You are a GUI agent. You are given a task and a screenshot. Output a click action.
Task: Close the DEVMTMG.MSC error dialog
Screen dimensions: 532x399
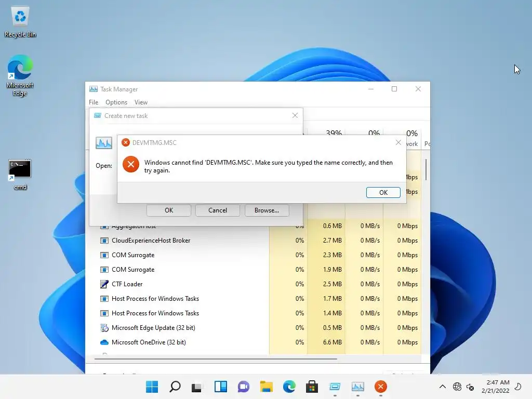398,142
